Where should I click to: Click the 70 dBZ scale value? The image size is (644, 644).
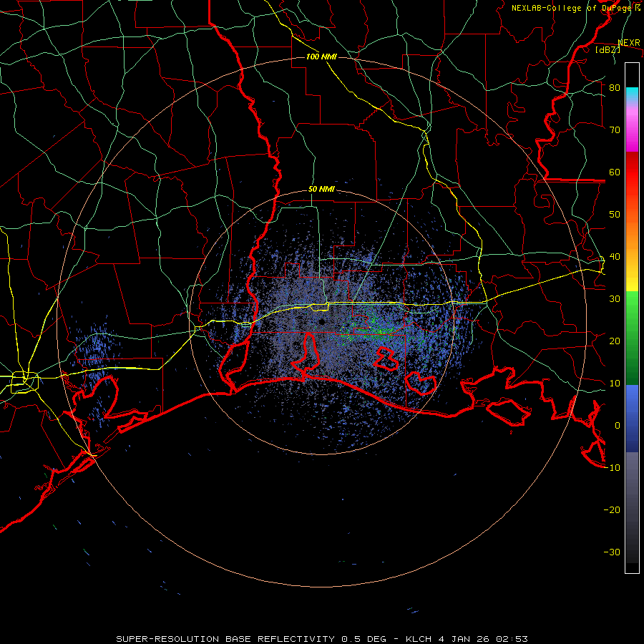(x=615, y=130)
